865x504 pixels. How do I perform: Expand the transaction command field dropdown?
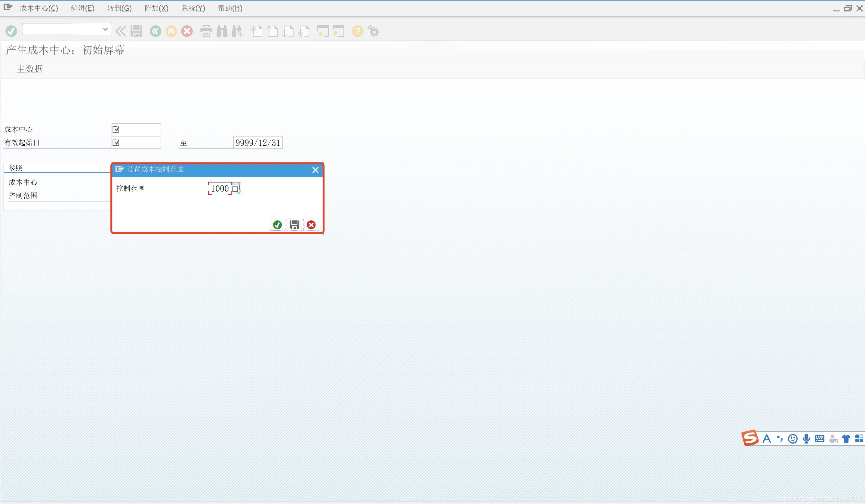105,29
